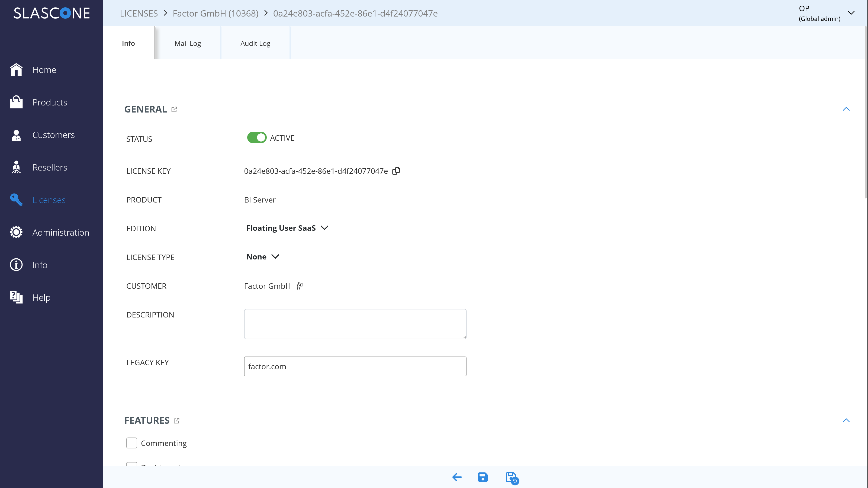
Task: Click the Commenting feature label
Action: (164, 443)
